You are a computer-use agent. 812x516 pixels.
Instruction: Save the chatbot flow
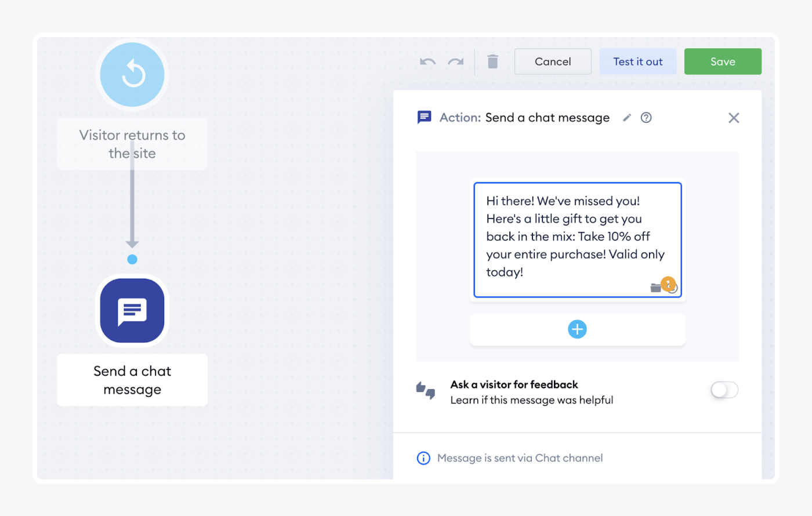[x=723, y=61]
